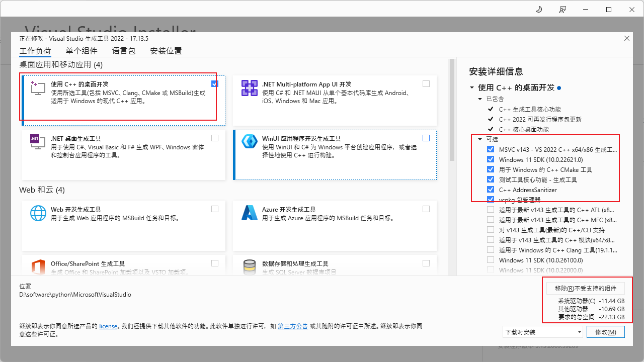Click the 桌面应用和移动应用 (4) section heading
This screenshot has height=362, width=644.
pyautogui.click(x=61, y=65)
